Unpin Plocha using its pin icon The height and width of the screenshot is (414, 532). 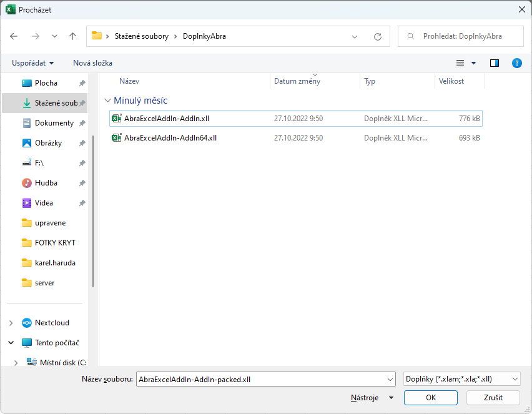pos(82,83)
